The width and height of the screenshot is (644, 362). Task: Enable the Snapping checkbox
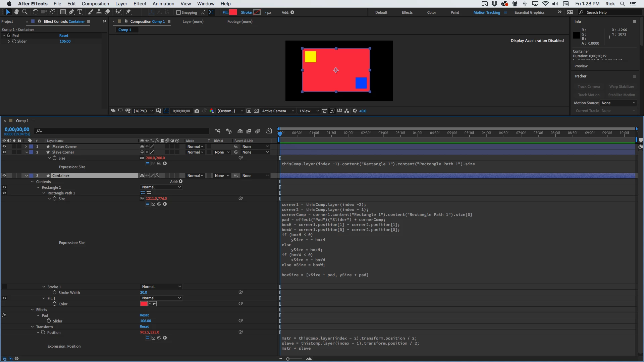point(178,12)
